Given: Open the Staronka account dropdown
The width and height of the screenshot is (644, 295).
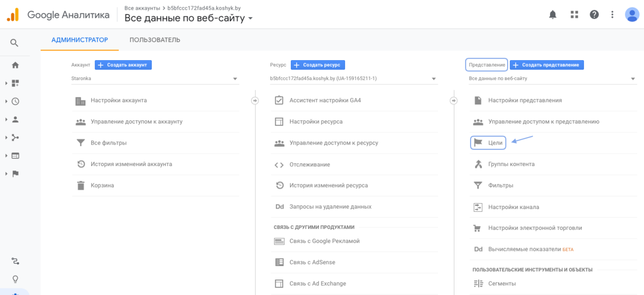Looking at the screenshot, I should pyautogui.click(x=155, y=78).
